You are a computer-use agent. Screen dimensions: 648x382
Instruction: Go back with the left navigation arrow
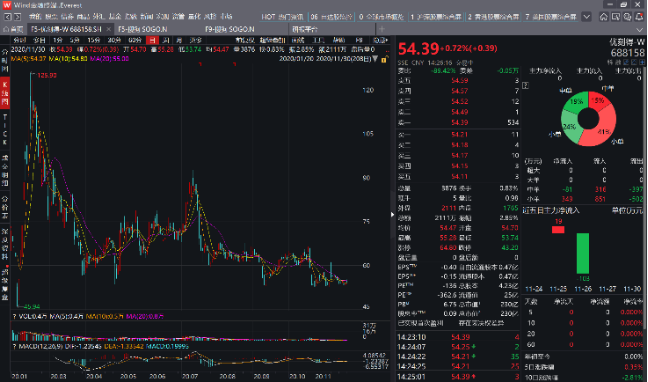[x=7, y=17]
